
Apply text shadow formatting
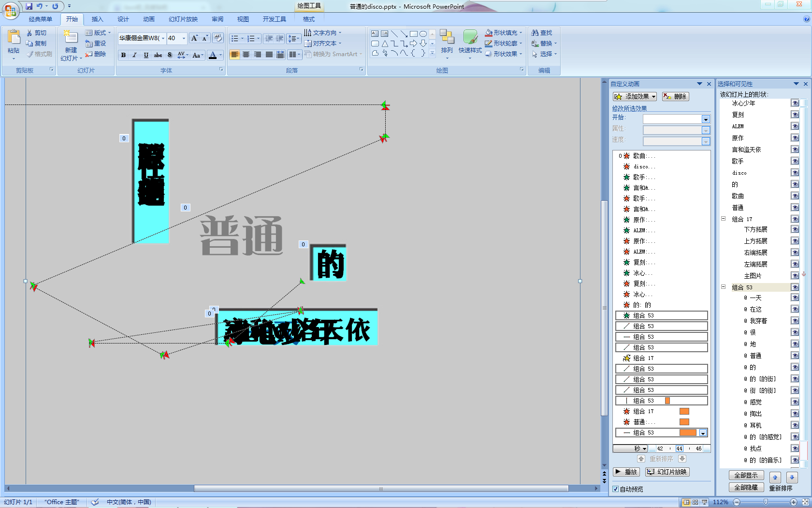click(170, 55)
